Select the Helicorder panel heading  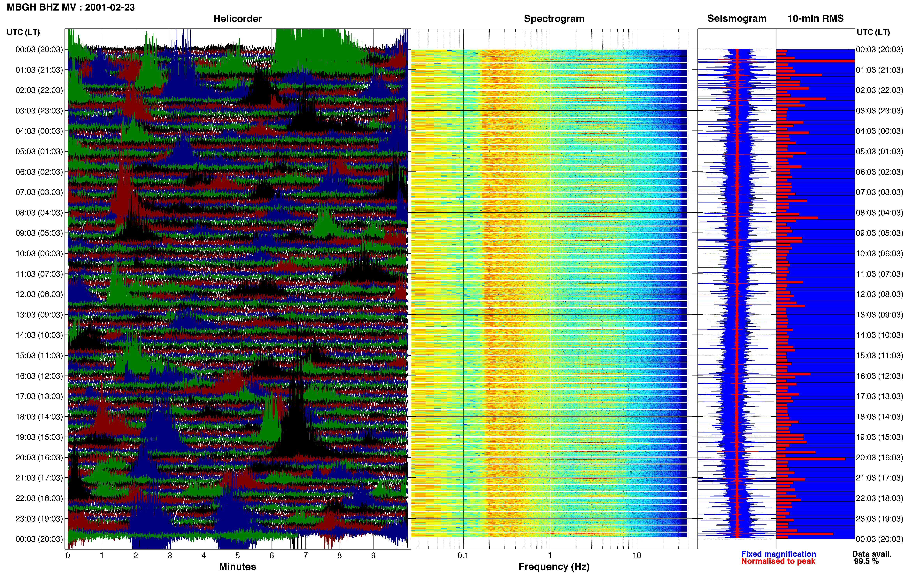(238, 19)
